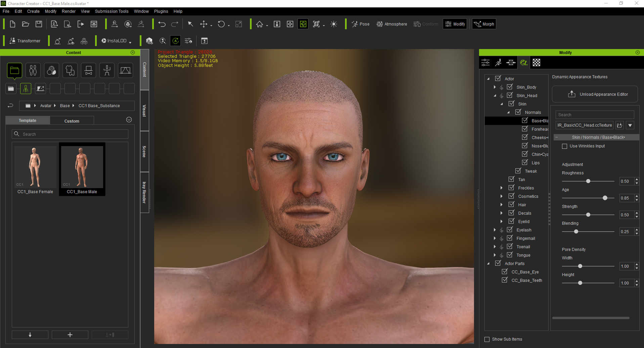Toggle the Skin_Head checkbox
644x348 pixels.
[x=510, y=95]
